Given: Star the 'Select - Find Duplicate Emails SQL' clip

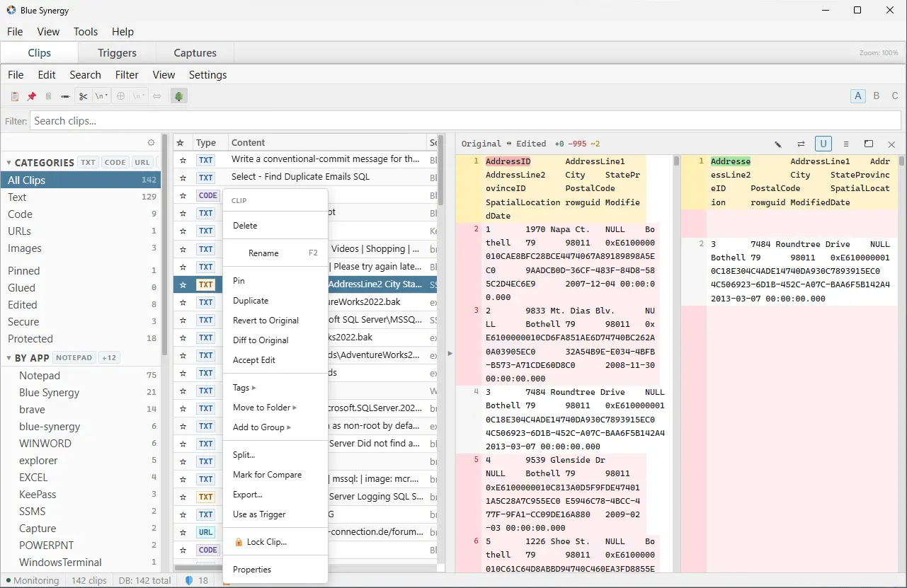Looking at the screenshot, I should tap(183, 178).
